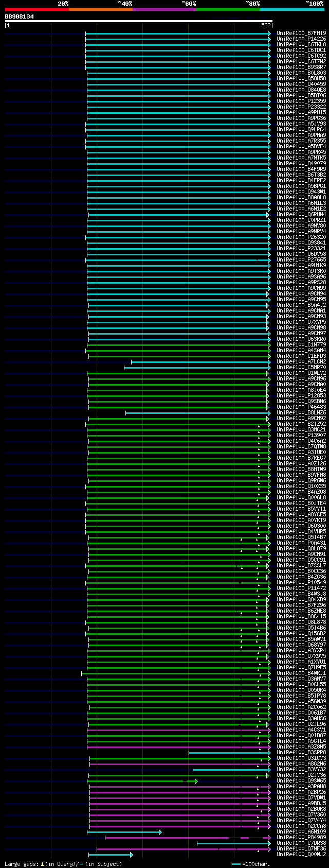The image size is (329, 868).
Task: Click the UniRef100_Q1WLV2 label
Action: [301, 373]
